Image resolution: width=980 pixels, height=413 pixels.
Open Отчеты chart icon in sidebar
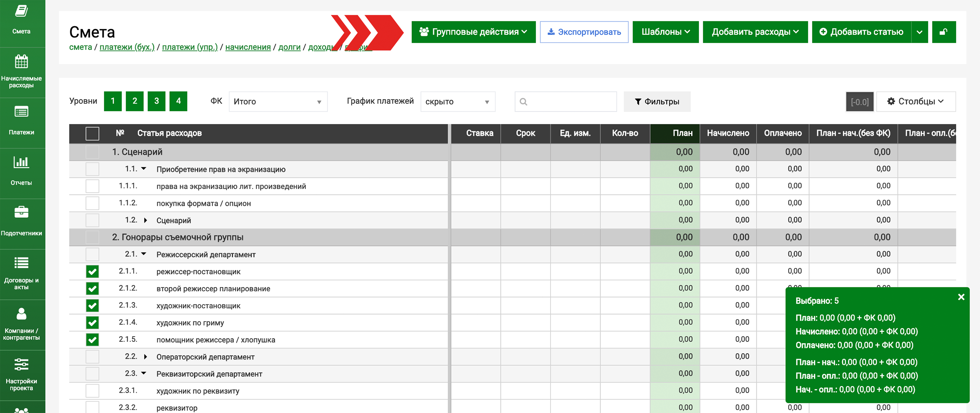[21, 162]
